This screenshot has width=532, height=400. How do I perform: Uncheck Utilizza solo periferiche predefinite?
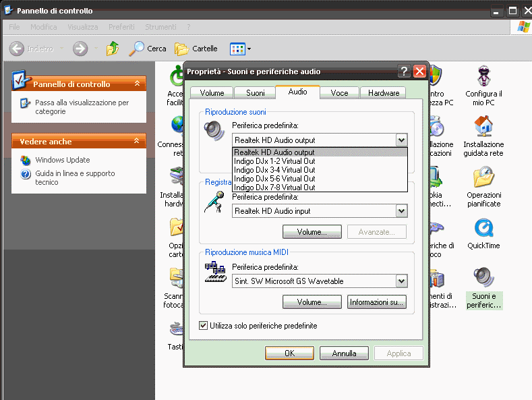(204, 326)
